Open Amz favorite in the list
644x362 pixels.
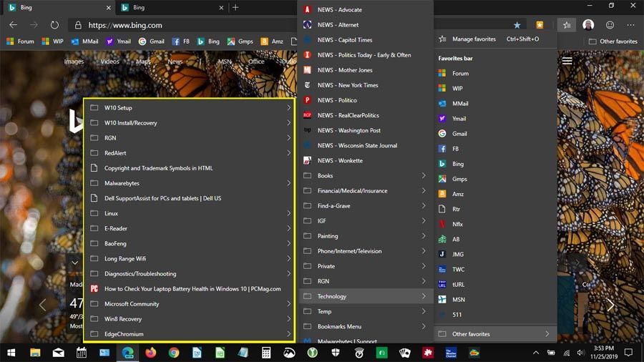495,194
